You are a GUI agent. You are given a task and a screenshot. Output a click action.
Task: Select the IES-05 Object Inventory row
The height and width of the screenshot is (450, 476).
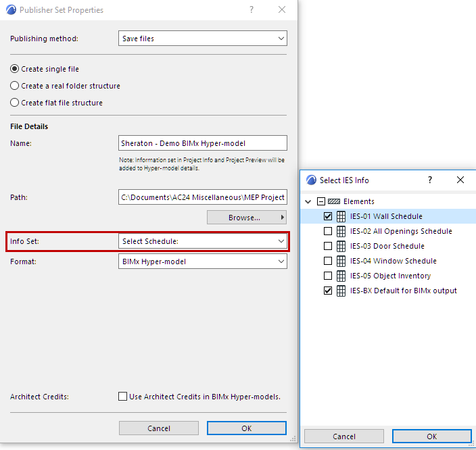coord(388,276)
